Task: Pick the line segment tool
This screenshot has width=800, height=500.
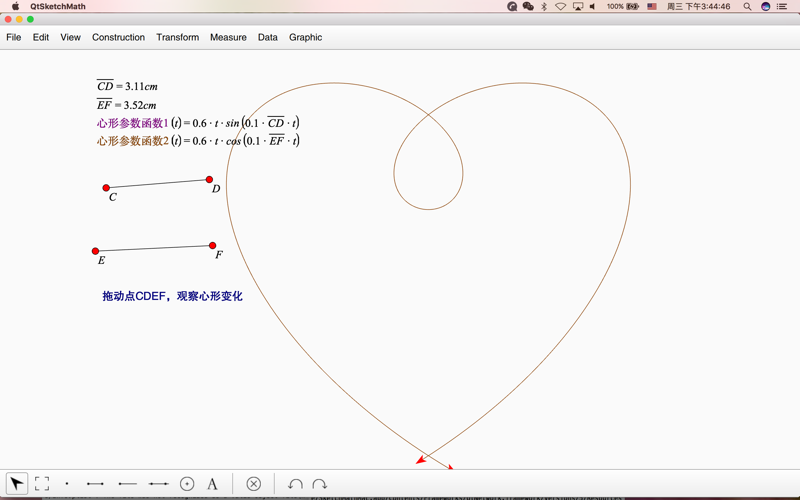Action: [95, 484]
